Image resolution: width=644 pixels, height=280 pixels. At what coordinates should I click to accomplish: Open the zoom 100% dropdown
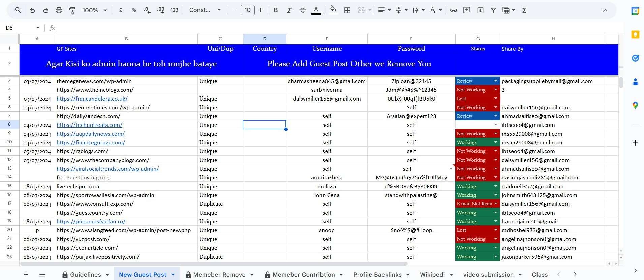95,10
